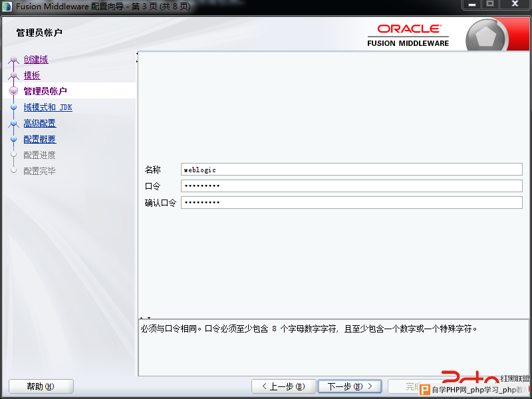Screen dimensions: 532x399
Task: Jump to the 高级配置 step link
Action: [x=40, y=123]
